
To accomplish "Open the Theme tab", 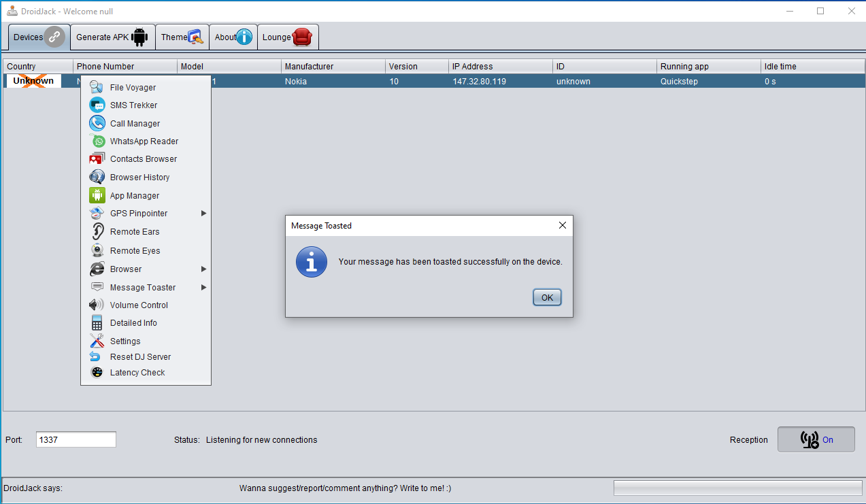I will [182, 37].
